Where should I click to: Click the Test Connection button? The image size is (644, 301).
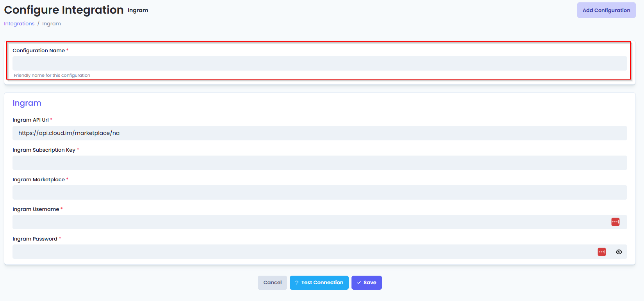point(319,283)
